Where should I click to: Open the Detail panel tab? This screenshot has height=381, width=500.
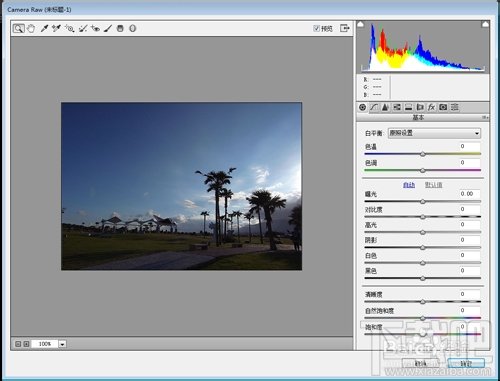coord(385,107)
